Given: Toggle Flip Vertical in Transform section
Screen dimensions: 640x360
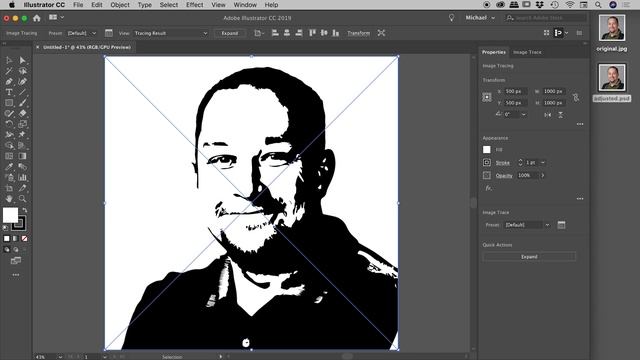Looking at the screenshot, I should pyautogui.click(x=560, y=115).
